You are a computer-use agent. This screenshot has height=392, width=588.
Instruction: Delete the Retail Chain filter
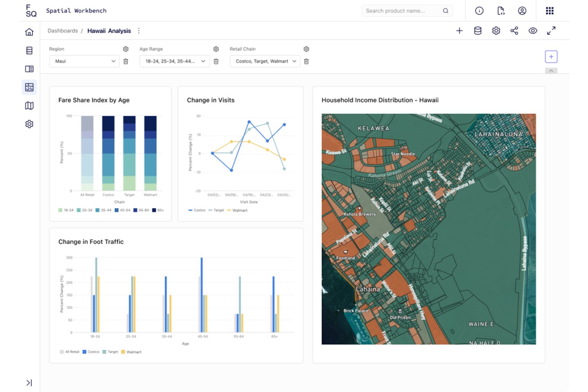click(x=306, y=61)
